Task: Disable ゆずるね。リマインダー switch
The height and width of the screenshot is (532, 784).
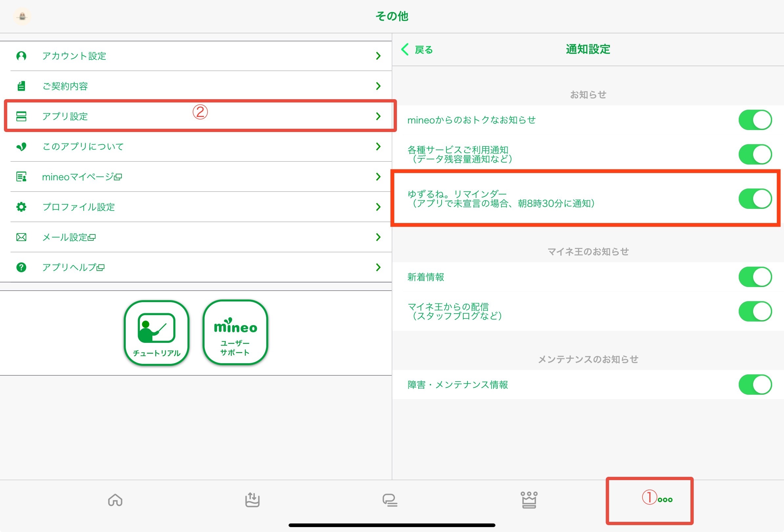Action: (x=755, y=199)
